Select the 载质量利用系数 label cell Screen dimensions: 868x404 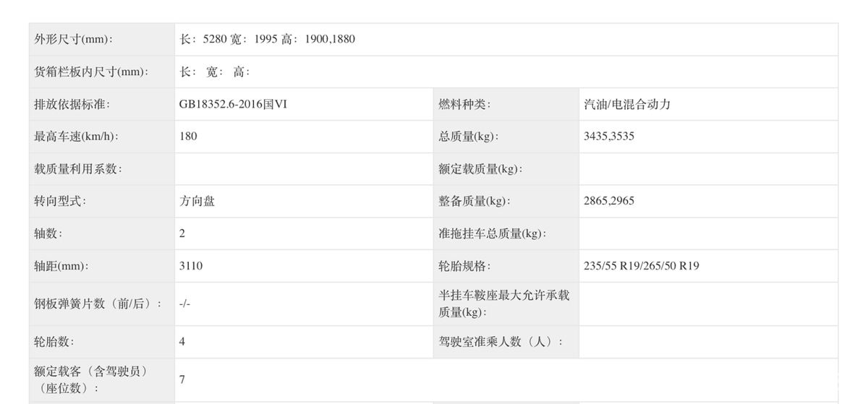(78, 168)
